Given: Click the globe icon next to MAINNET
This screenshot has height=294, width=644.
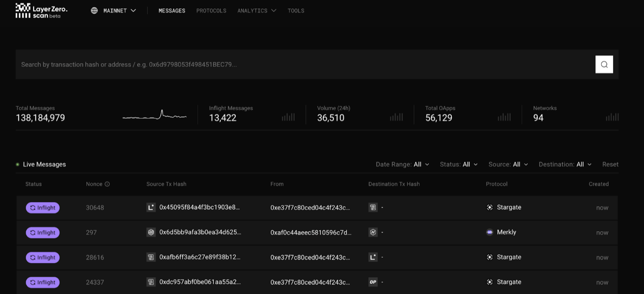Looking at the screenshot, I should [94, 11].
